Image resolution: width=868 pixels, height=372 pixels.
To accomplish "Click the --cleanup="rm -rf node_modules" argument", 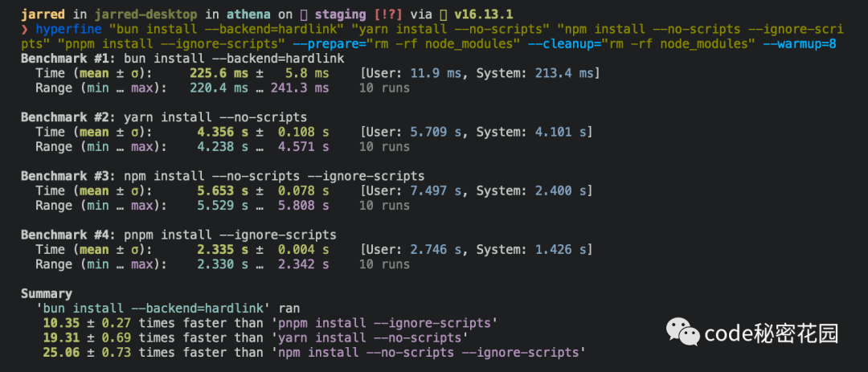I will pyautogui.click(x=641, y=43).
